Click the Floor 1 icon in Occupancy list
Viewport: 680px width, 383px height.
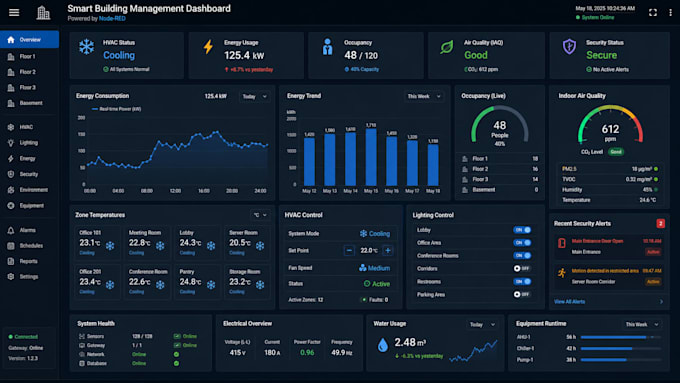[465, 159]
